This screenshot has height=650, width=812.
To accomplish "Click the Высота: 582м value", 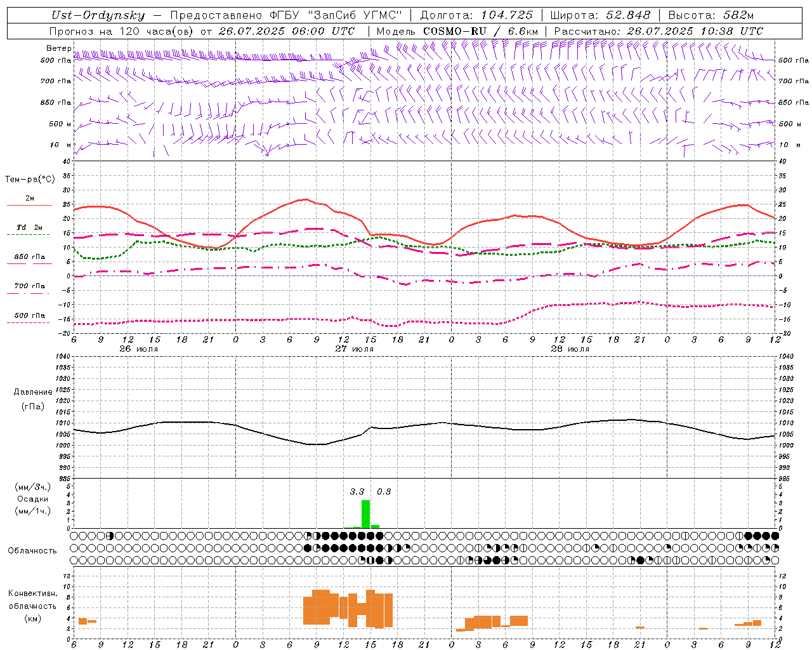I will point(711,15).
